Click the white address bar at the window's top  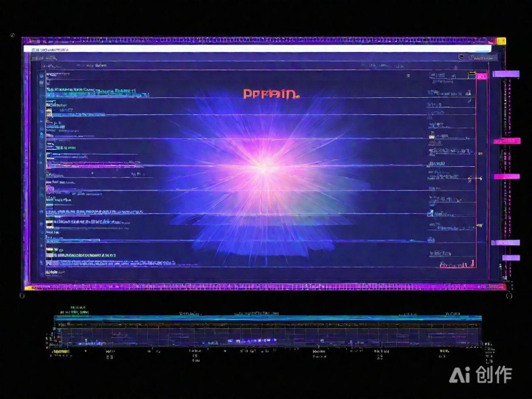[x=260, y=48]
